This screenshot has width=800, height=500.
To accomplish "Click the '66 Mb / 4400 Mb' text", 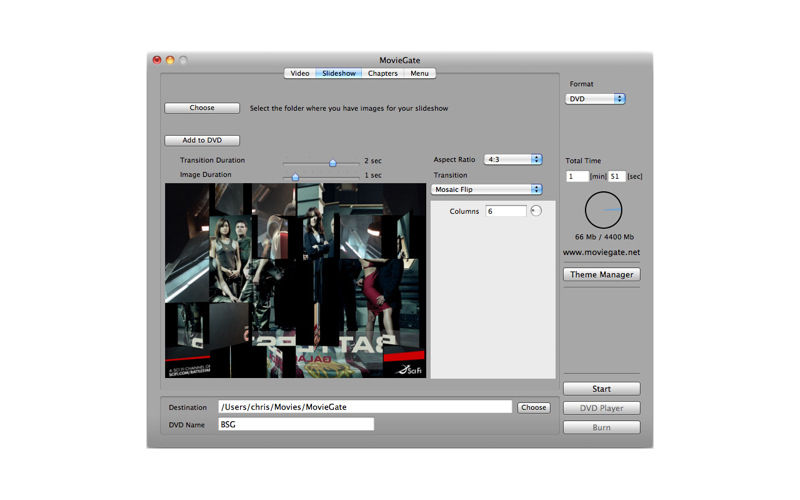I will coord(604,237).
